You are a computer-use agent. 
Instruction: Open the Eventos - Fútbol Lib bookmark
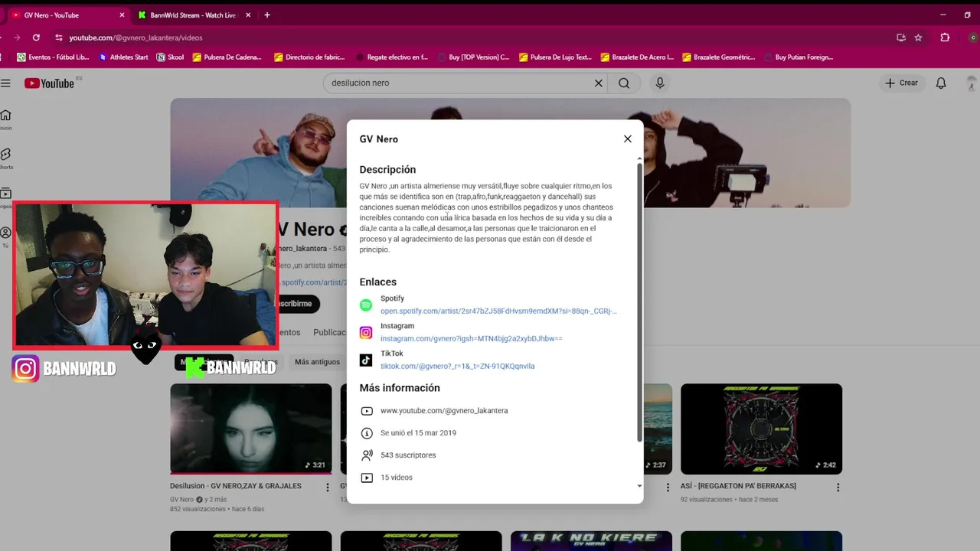(53, 57)
